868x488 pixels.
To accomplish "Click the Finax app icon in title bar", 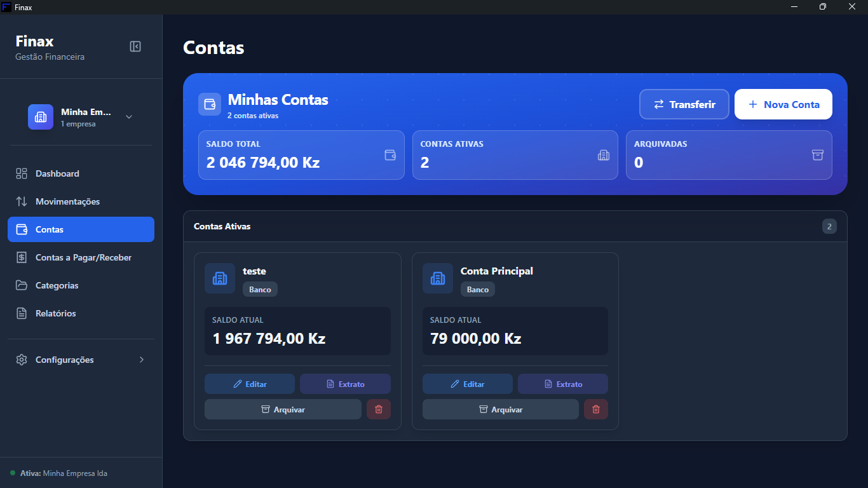I will point(7,7).
